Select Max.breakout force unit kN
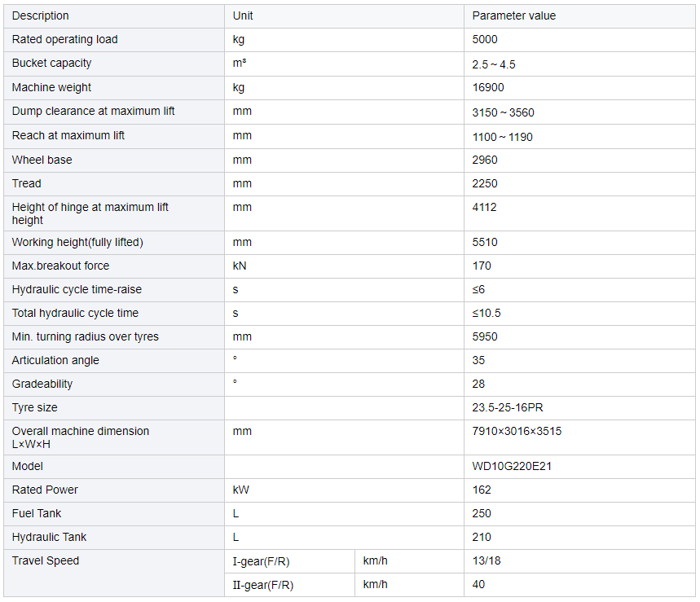 click(240, 266)
